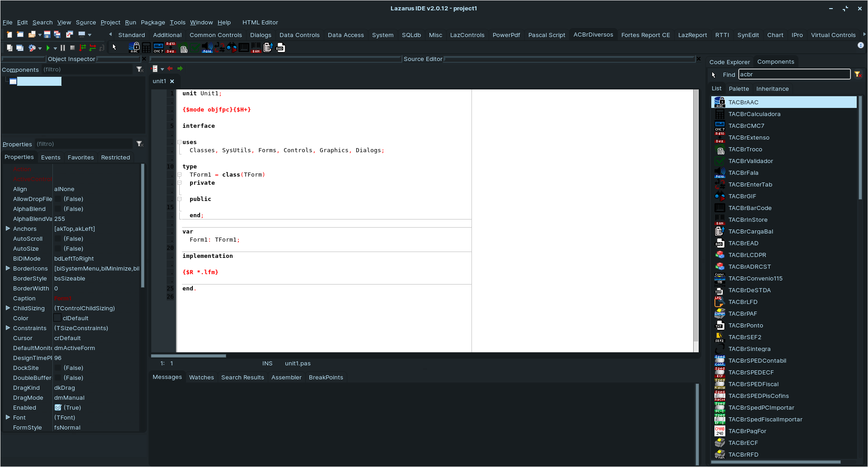Open the Tools menu
The width and height of the screenshot is (868, 467).
tap(177, 22)
